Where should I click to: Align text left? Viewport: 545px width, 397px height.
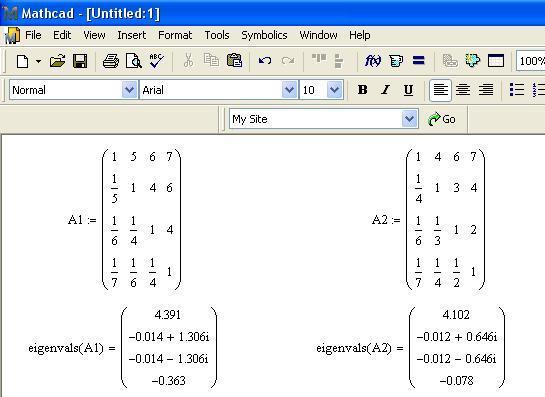440,90
